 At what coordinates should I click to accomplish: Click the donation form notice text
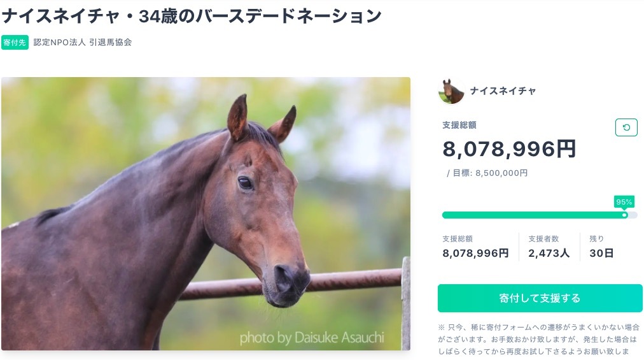coord(538,339)
